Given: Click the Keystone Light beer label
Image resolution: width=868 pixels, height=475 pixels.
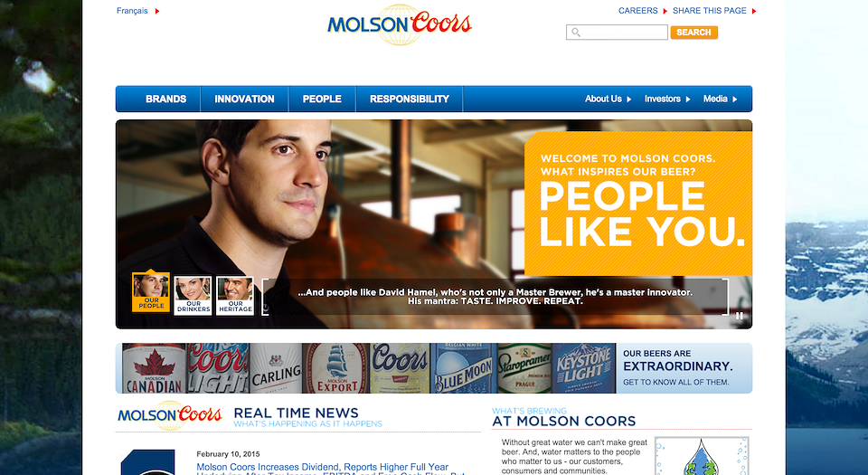Looking at the screenshot, I should click(x=583, y=368).
